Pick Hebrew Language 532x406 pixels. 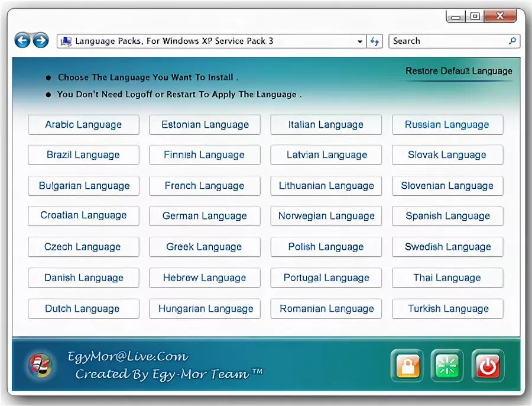click(x=205, y=278)
